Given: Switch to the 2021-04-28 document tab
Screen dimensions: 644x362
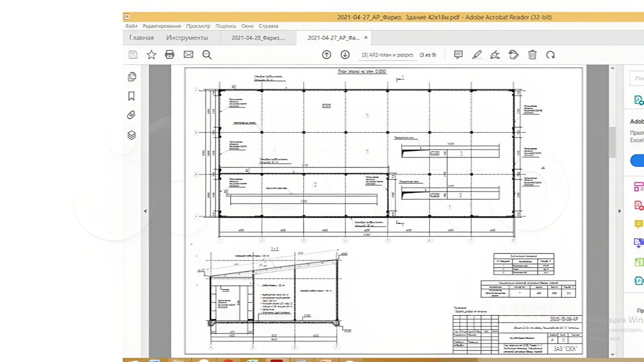Looking at the screenshot, I should point(258,38).
